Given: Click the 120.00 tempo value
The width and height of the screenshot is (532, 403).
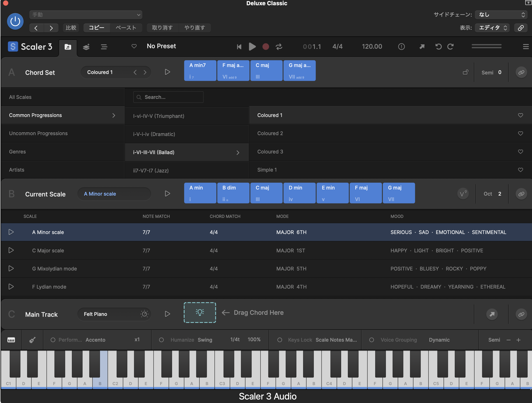Looking at the screenshot, I should click(372, 47).
